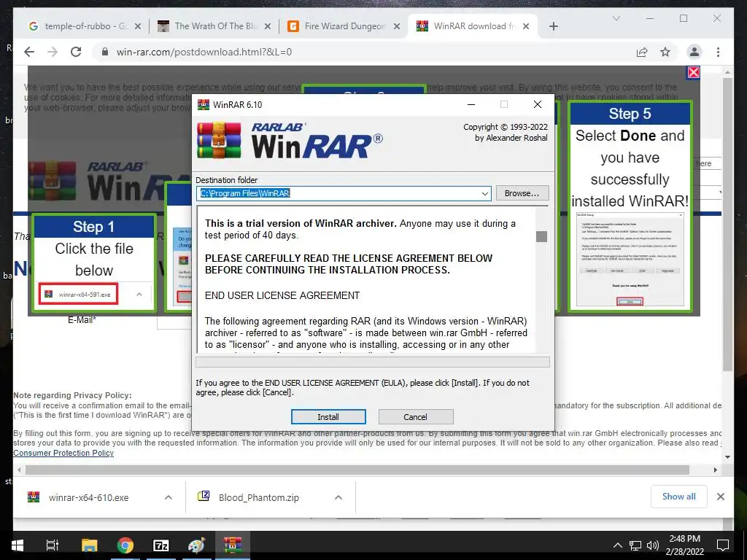Viewport: 747px width, 560px height.
Task: Close the Fire Wizard Dungeon tab
Action: 397,26
